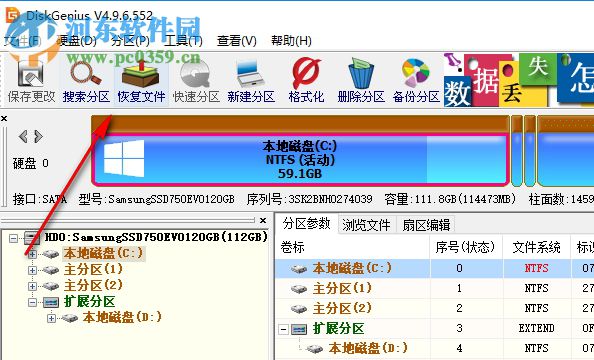Open Backup Partition (备份分区) tool
Screen dimensions: 594x360
coord(416,81)
